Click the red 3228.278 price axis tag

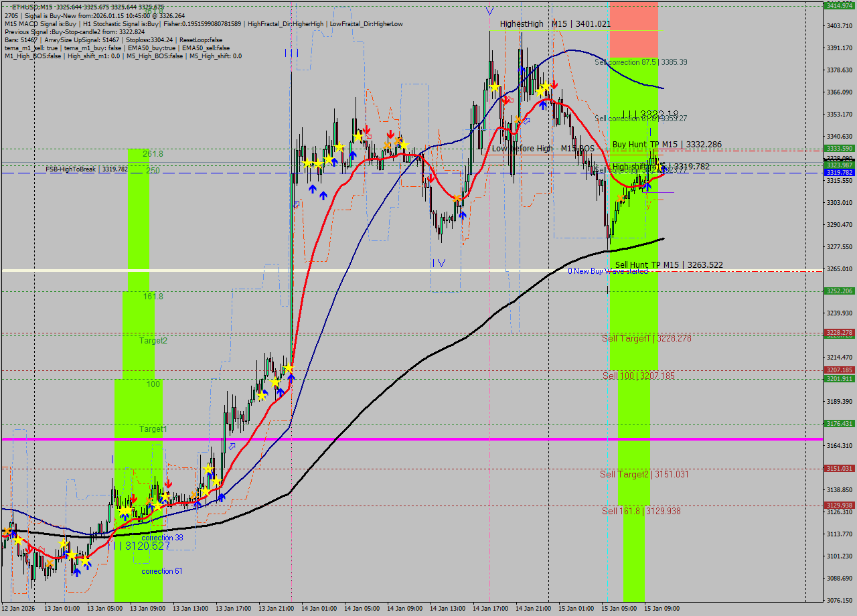point(839,333)
